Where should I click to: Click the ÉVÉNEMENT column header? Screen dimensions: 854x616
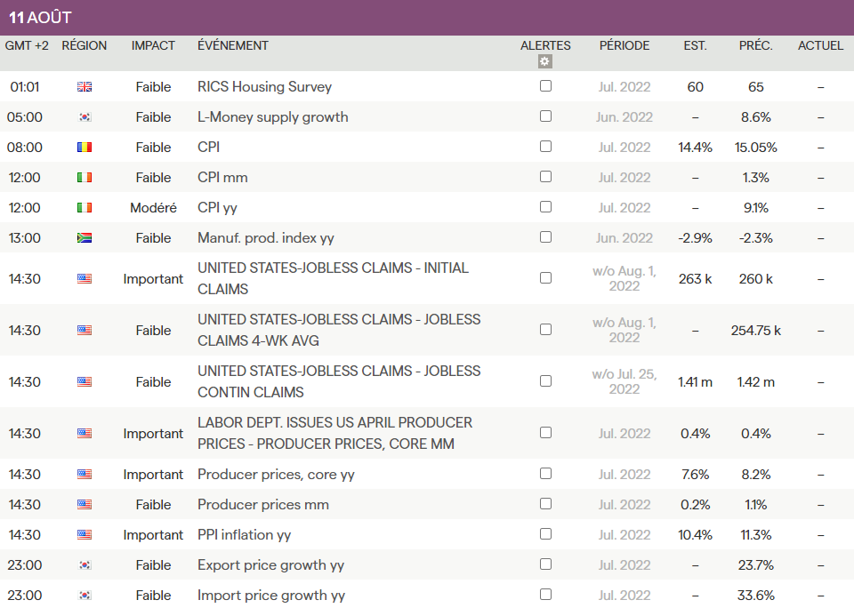233,45
